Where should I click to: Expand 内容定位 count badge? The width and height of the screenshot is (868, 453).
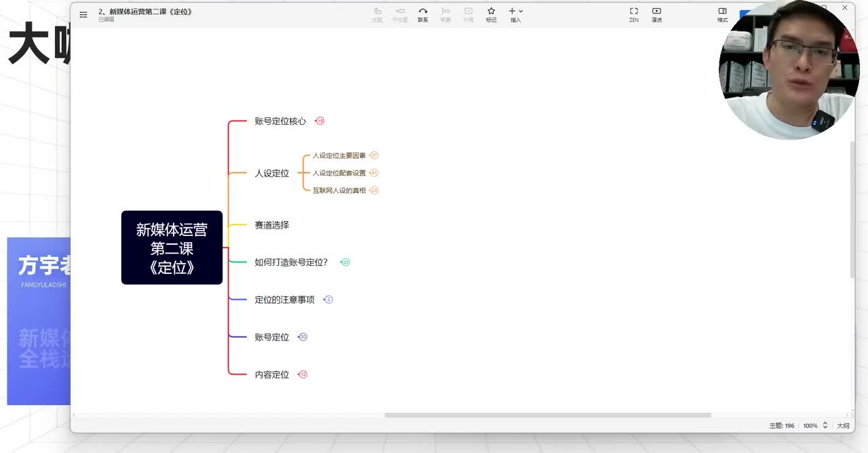pyautogui.click(x=303, y=374)
